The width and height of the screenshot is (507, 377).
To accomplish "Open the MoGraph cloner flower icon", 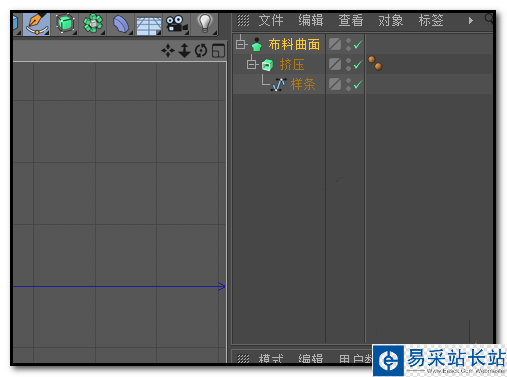I will click(x=93, y=24).
